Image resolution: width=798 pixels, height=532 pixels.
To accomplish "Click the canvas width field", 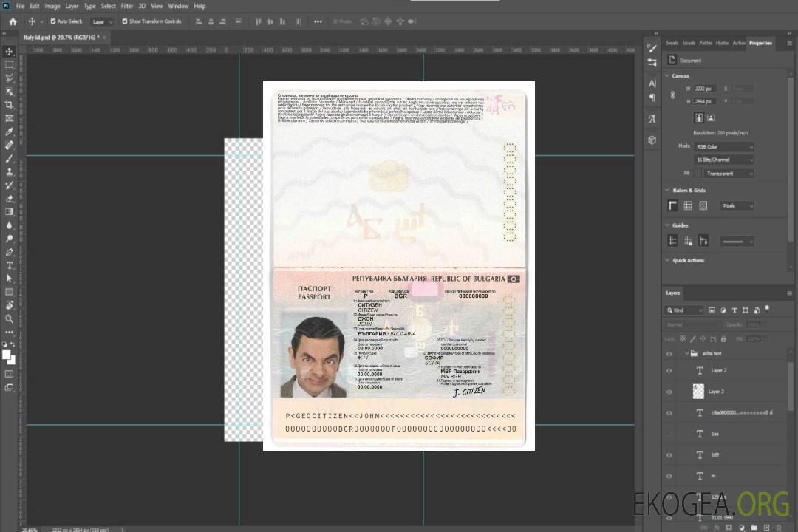I will tap(705, 89).
